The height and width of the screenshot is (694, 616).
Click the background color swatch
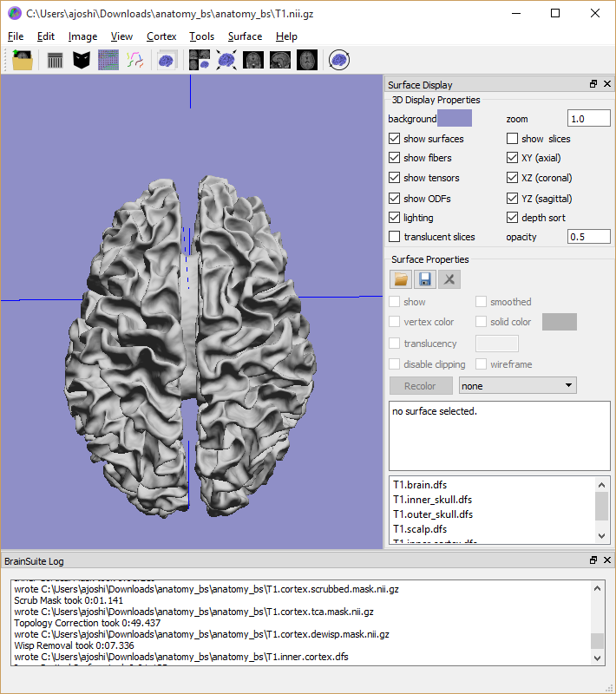coord(455,119)
